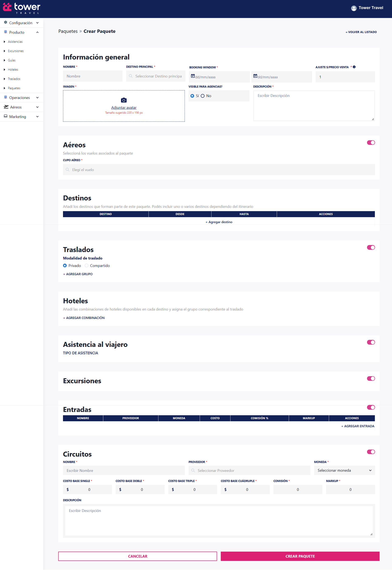Viewport: 392px width, 570px height.
Task: Expand the Configuración menu chevron
Action: tap(37, 23)
